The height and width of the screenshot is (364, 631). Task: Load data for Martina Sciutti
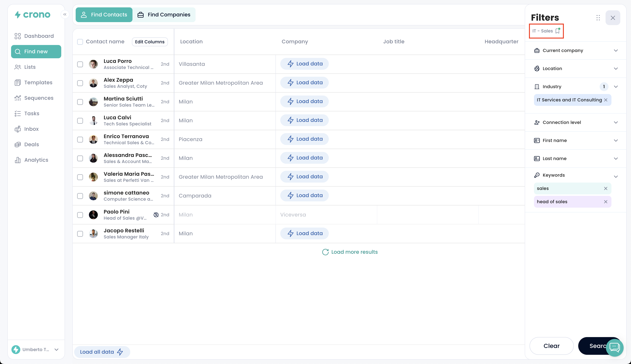click(x=304, y=101)
